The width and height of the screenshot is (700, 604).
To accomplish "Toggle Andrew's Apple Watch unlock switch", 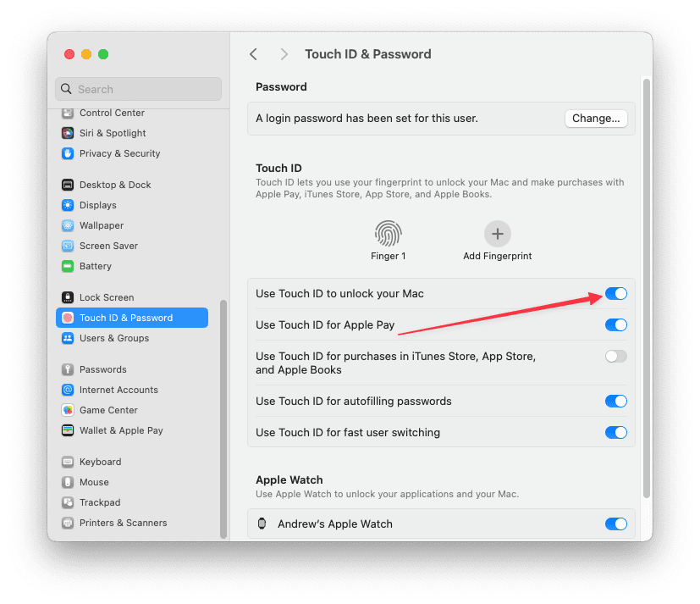I will pos(616,524).
